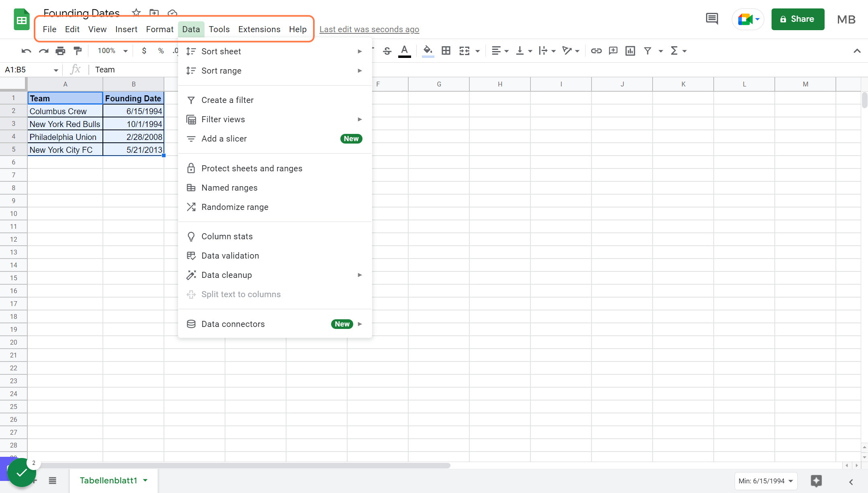Open the Sort range submenu
The width and height of the screenshot is (868, 493).
(x=275, y=71)
